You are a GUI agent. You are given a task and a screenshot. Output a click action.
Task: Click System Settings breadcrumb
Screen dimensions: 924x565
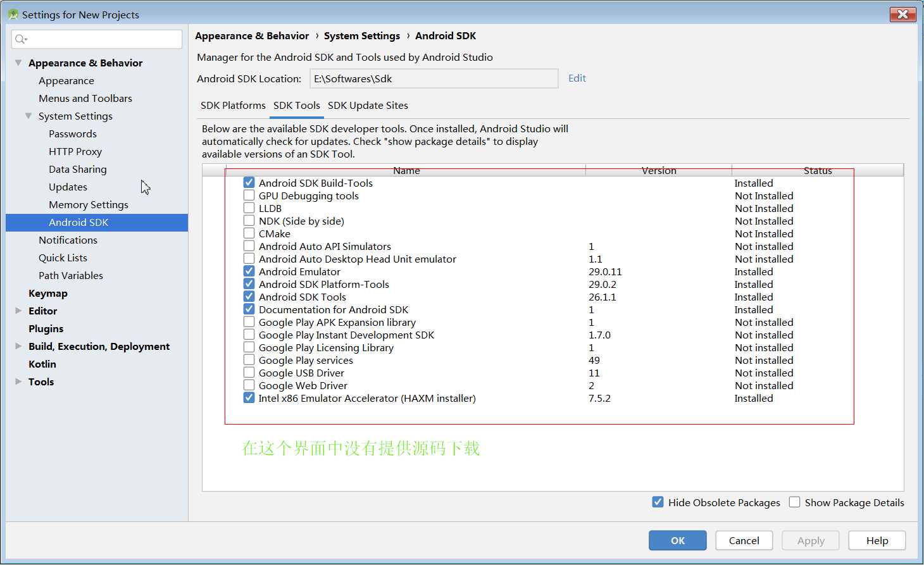362,36
